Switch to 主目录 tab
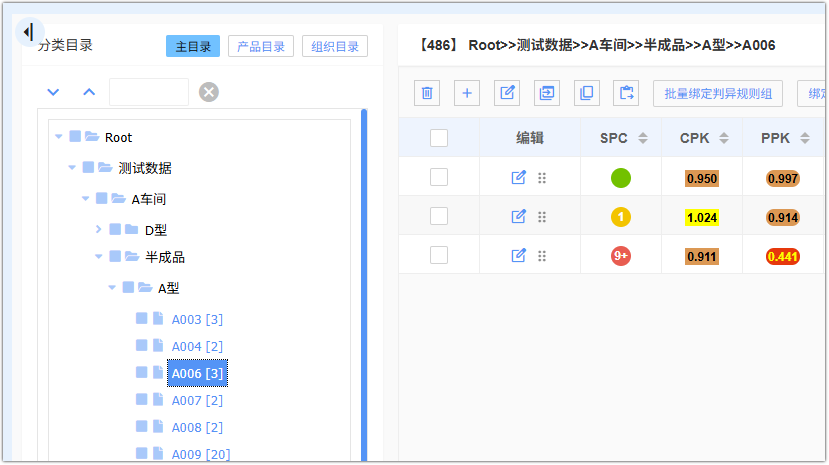Screen dimensions: 829x465 193,46
